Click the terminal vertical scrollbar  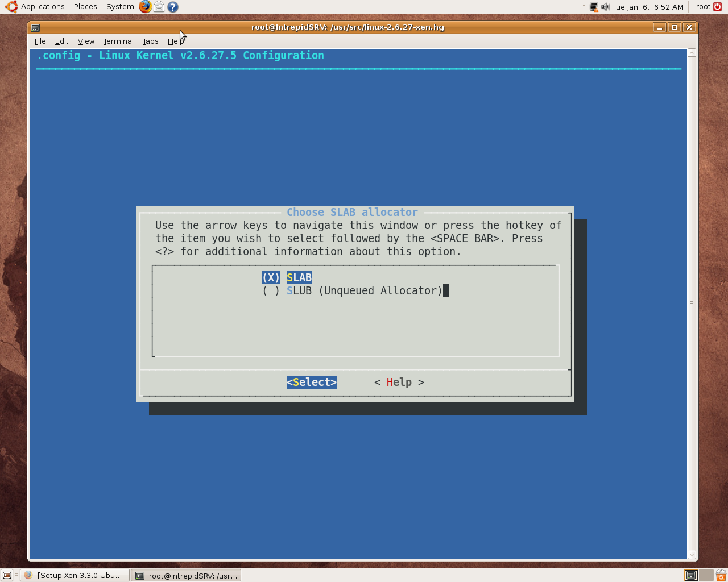692,304
